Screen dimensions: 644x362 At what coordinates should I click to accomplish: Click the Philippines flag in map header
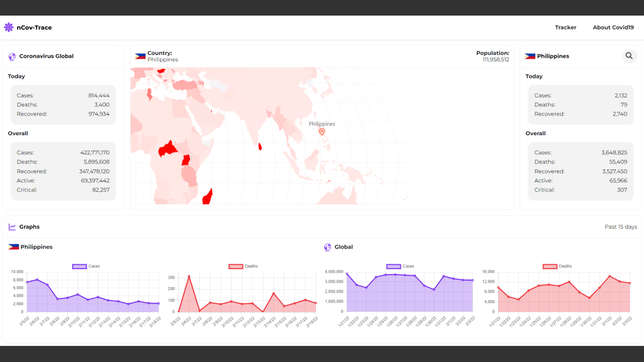coord(140,56)
